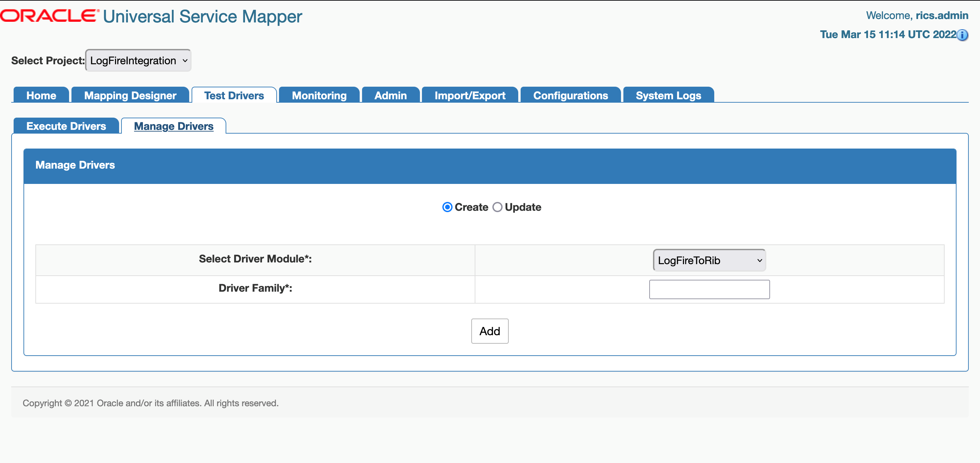View the System Logs tab
The image size is (980, 463).
[668, 96]
